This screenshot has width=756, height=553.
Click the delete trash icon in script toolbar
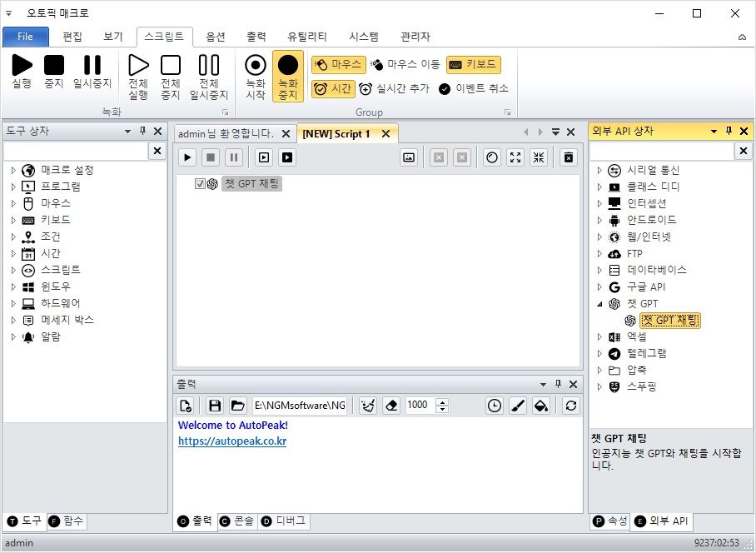click(569, 157)
